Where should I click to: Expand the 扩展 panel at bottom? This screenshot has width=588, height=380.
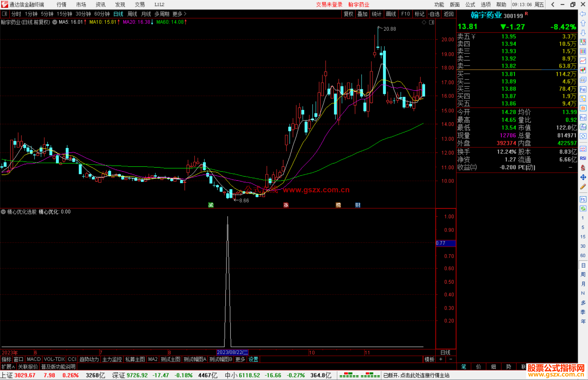click(x=8, y=367)
